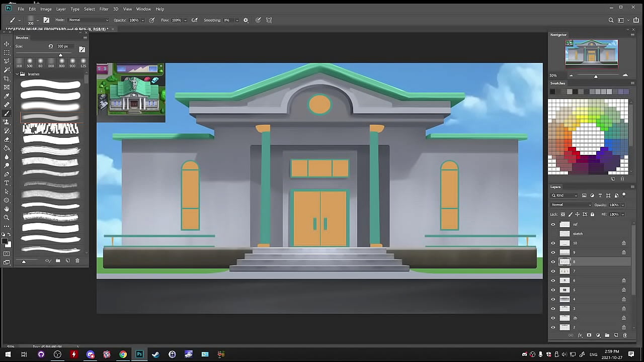644x362 pixels.
Task: Select the Crop tool
Action: point(7,78)
